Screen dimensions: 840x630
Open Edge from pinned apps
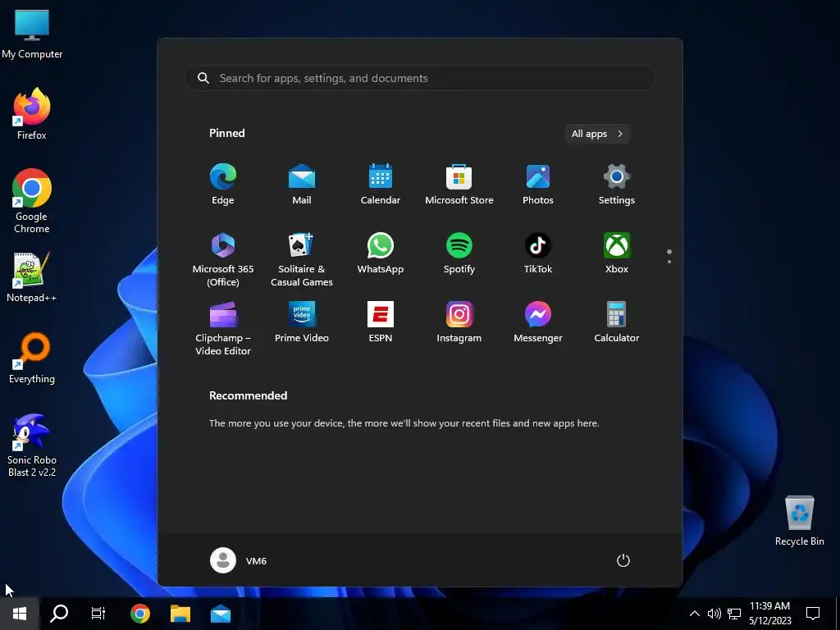click(x=223, y=184)
